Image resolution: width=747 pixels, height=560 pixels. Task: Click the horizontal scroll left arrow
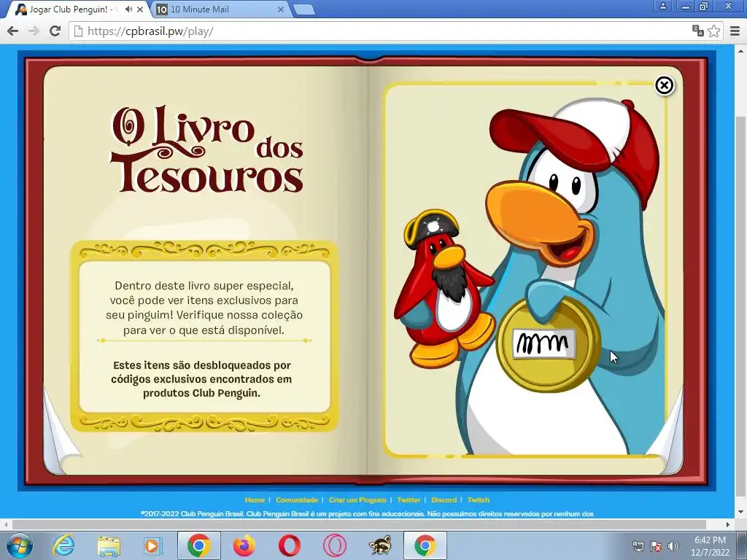(5, 524)
